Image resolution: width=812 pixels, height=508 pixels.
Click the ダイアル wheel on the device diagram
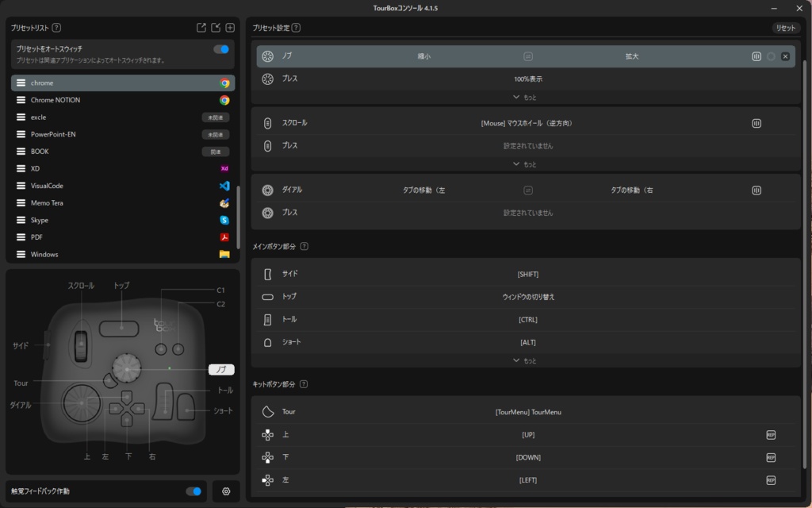coord(82,403)
